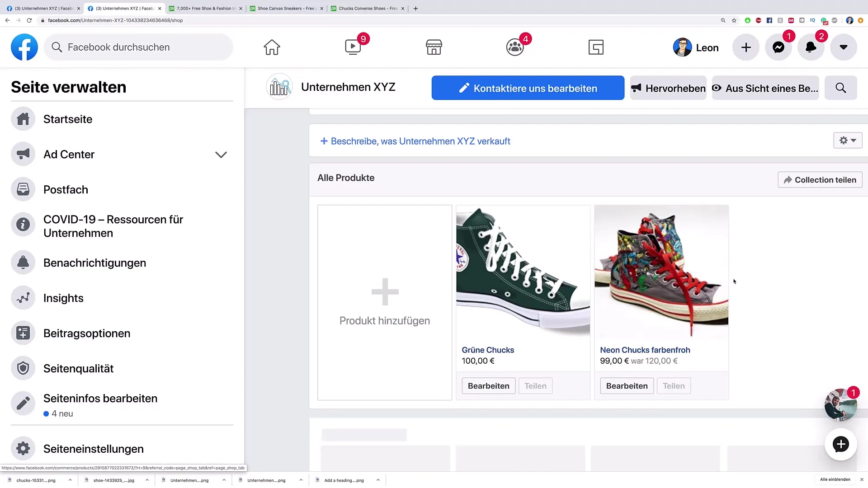Click the Gaming/Pages icon

[x=595, y=47]
